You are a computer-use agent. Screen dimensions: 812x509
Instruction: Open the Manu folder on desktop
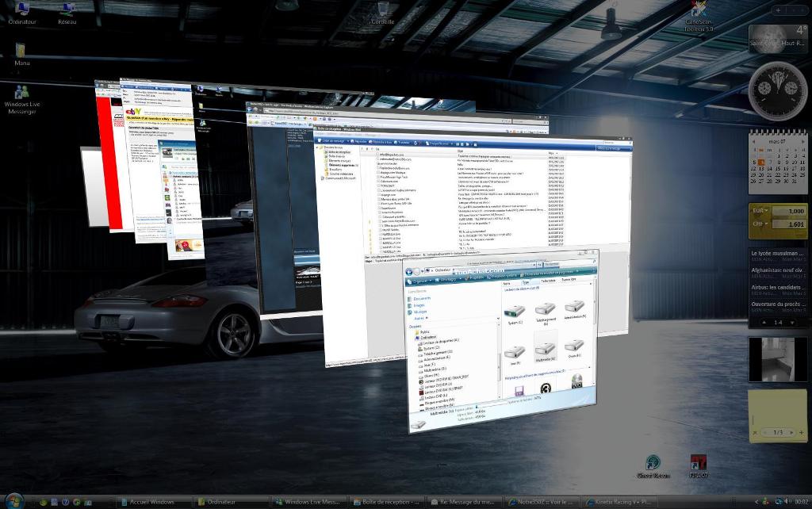pyautogui.click(x=21, y=51)
